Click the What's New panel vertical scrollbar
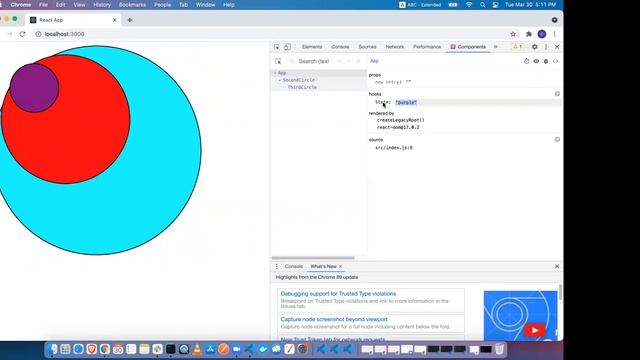640x360 pixels. click(x=560, y=292)
